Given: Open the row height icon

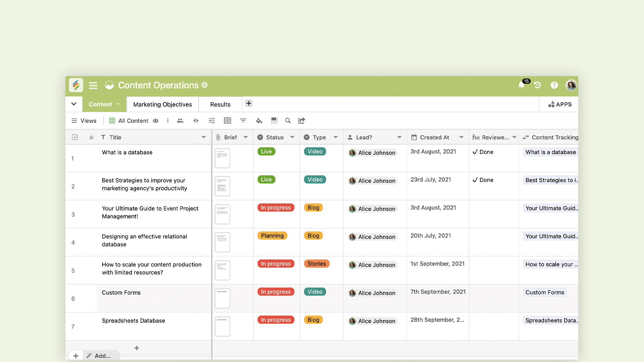Looking at the screenshot, I should click(274, 121).
